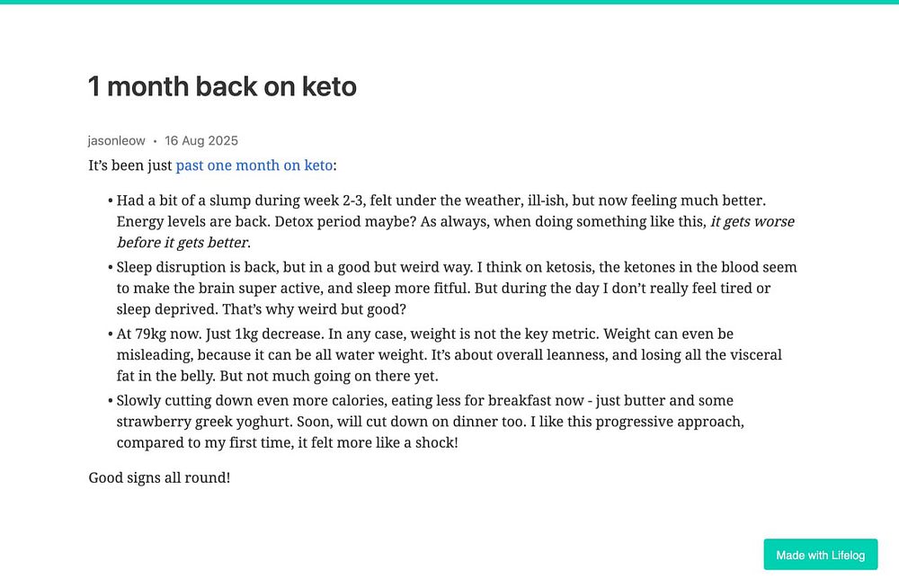The image size is (899, 588).
Task: Click the teal bar at the top of the page
Action: (x=449, y=2)
